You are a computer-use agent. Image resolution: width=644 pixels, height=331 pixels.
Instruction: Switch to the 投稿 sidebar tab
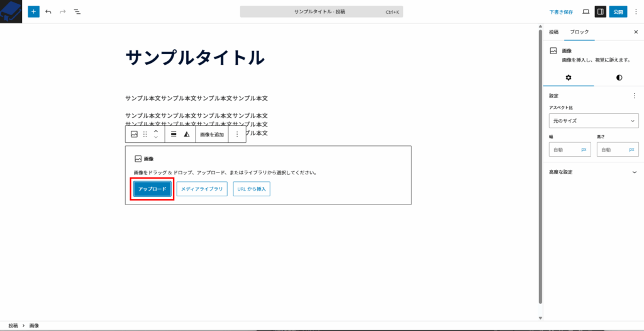point(553,31)
